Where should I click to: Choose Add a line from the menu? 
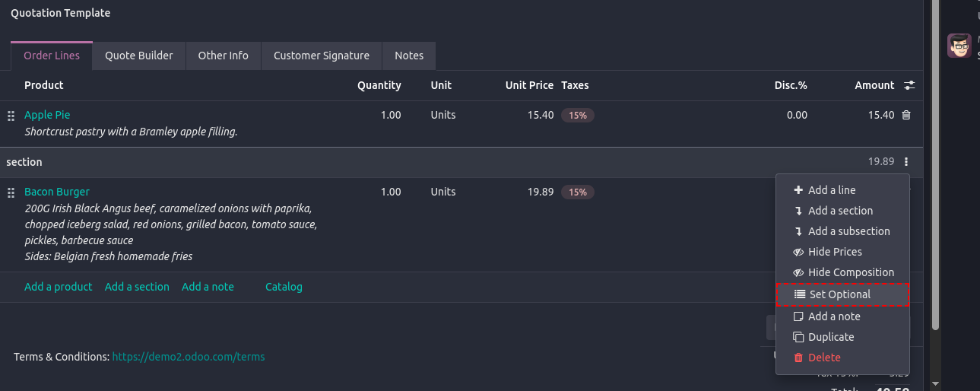click(831, 190)
